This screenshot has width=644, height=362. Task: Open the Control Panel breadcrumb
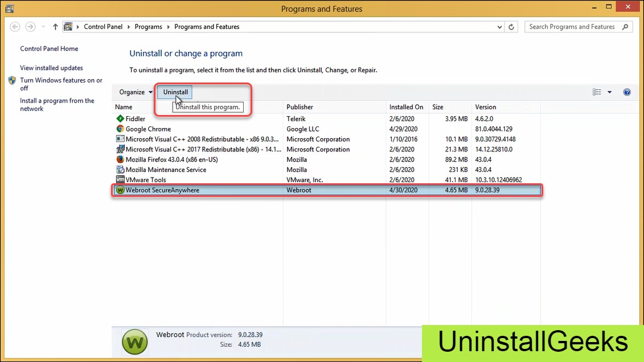(103, 27)
